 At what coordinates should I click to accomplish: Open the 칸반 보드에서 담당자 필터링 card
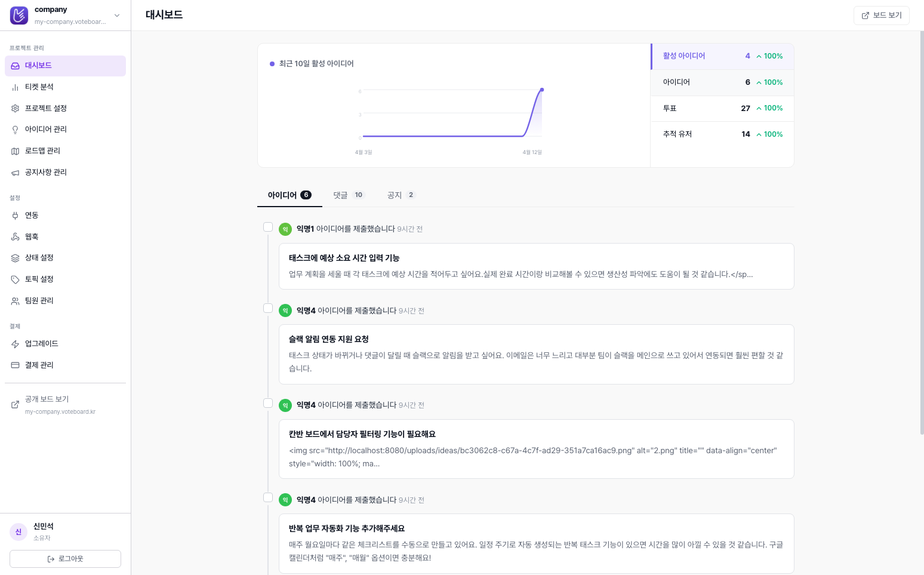click(536, 449)
